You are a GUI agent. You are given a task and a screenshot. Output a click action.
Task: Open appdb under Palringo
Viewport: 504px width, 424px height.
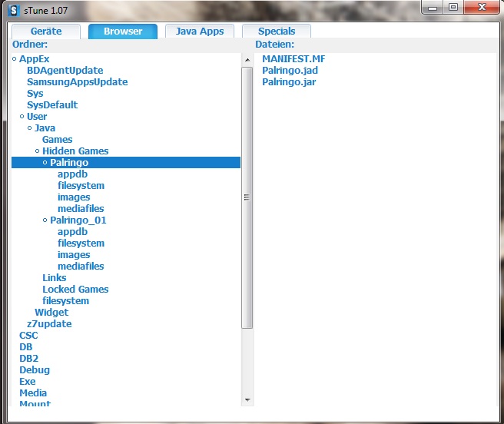(73, 174)
